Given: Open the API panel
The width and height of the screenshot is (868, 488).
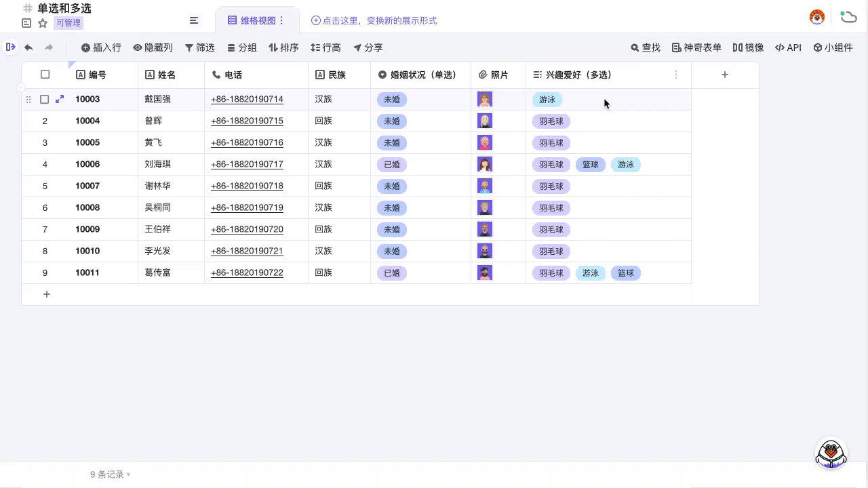Looking at the screenshot, I should coord(787,47).
